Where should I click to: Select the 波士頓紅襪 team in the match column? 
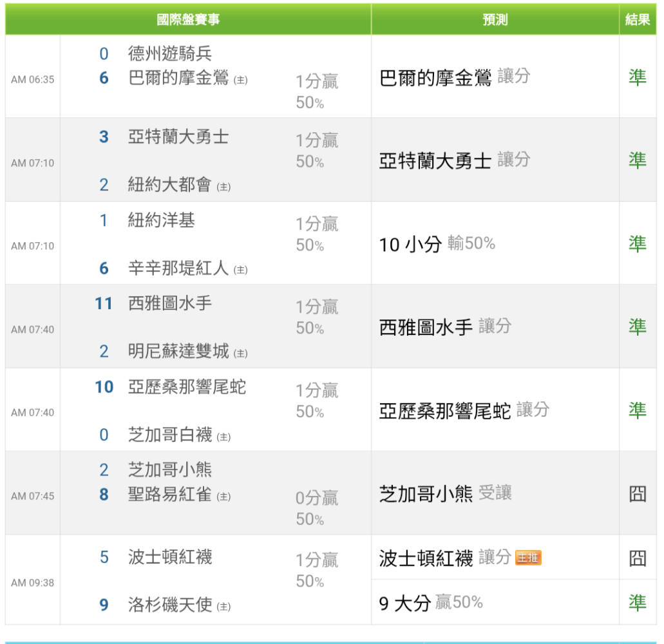click(170, 557)
